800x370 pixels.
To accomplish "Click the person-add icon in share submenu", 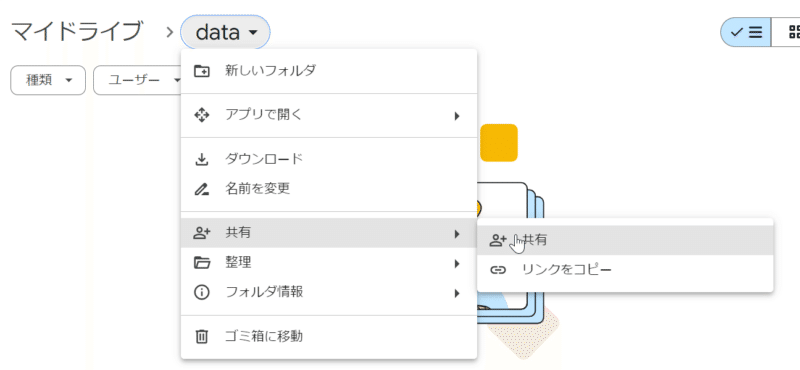I will [498, 240].
